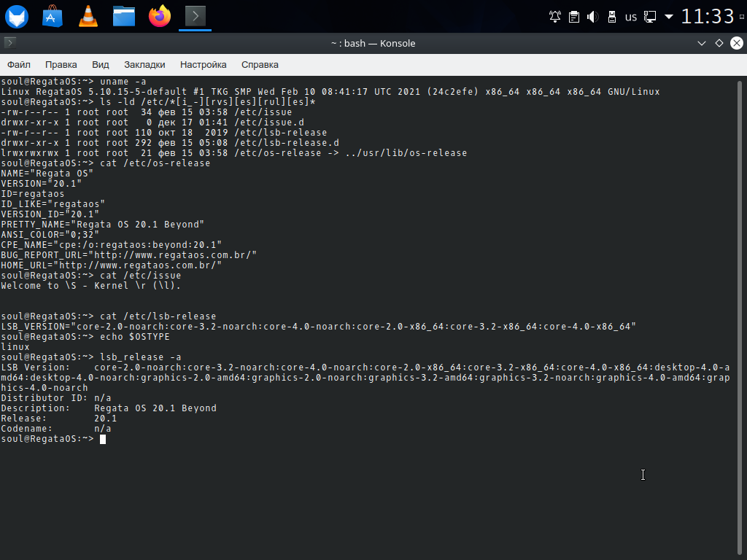Open Konsole window menu icon in titlebar
Screen dimensions: 747x560
coord(10,43)
